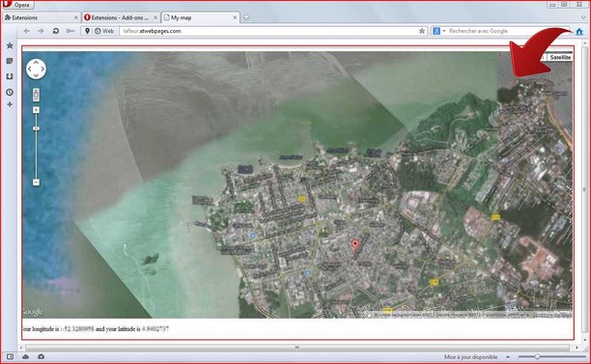
Task: Open Bookmarks panel star in sidebar
Action: 10,45
